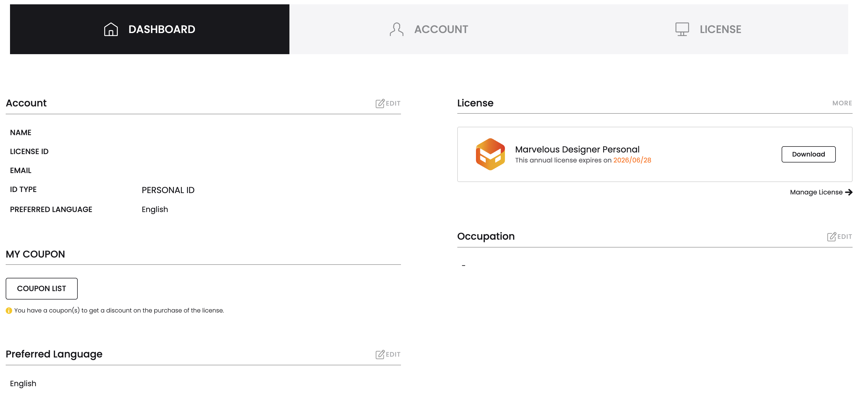The image size is (868, 397).
Task: Download Marvelous Designer Personal
Action: coord(808,154)
